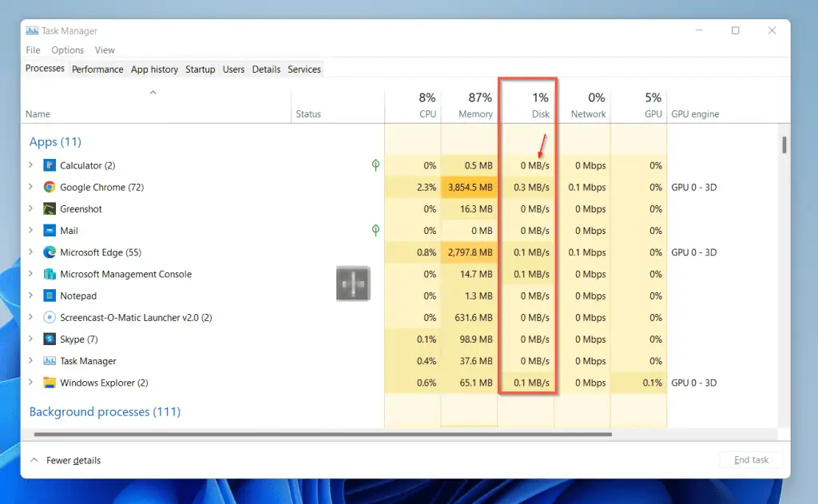Sort by the GPU column header
This screenshot has width=818, height=504.
click(639, 105)
